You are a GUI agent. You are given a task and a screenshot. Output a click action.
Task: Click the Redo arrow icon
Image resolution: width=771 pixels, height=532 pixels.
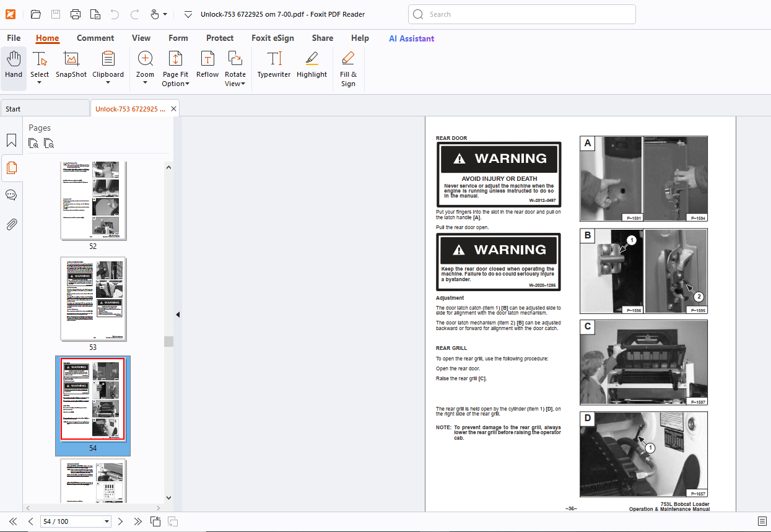coord(134,14)
